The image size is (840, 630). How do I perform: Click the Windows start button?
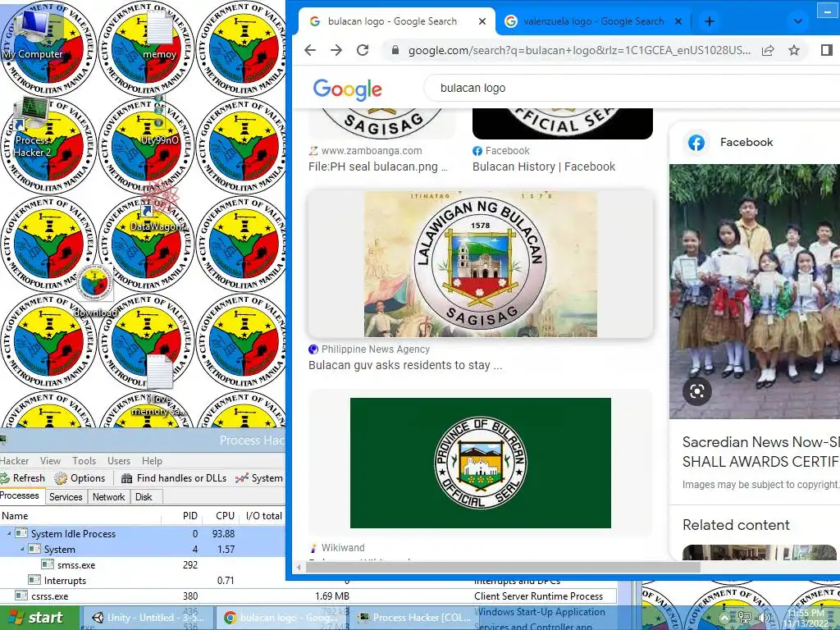[x=39, y=618]
